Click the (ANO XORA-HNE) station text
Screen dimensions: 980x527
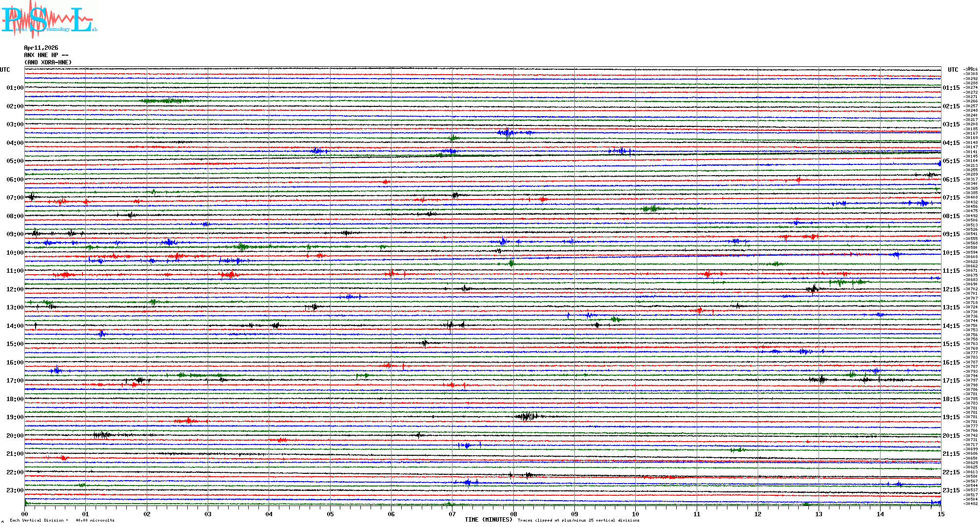point(48,62)
